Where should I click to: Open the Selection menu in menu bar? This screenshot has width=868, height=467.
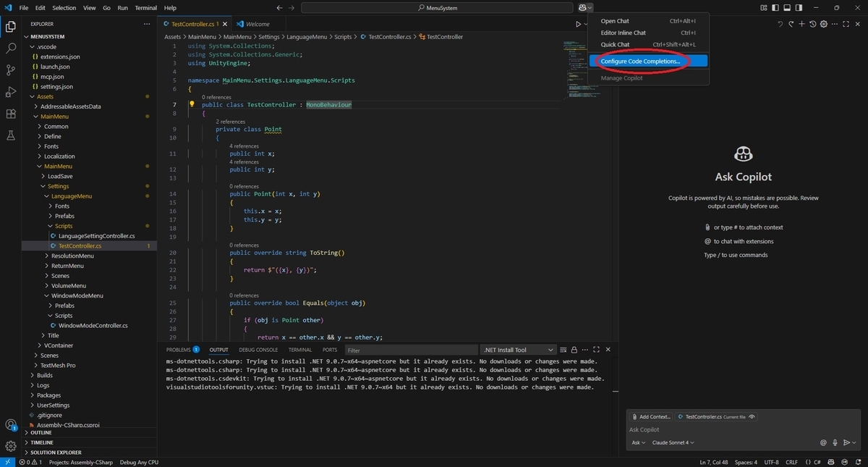coord(64,7)
